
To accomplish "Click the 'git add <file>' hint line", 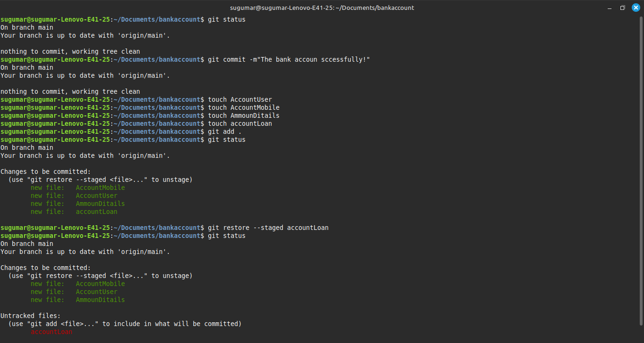I will (x=125, y=324).
